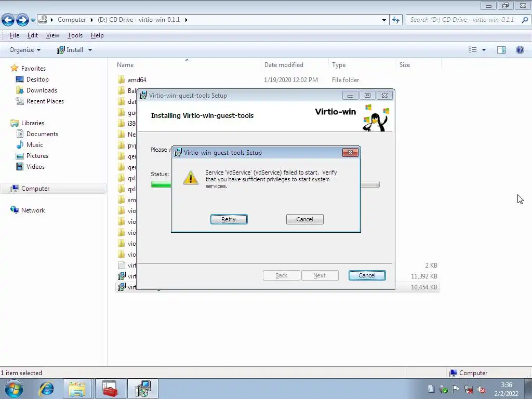Toggle the preview pane icon

coord(501,50)
